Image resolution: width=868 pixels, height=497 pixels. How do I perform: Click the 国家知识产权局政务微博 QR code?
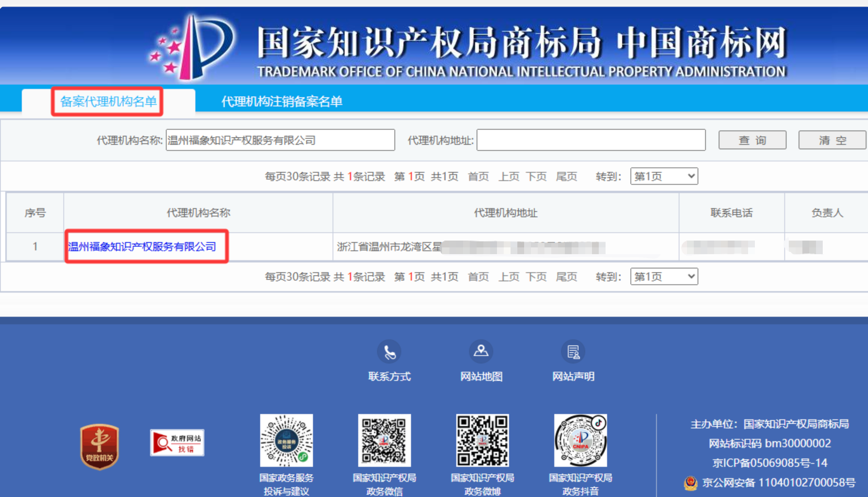click(482, 440)
